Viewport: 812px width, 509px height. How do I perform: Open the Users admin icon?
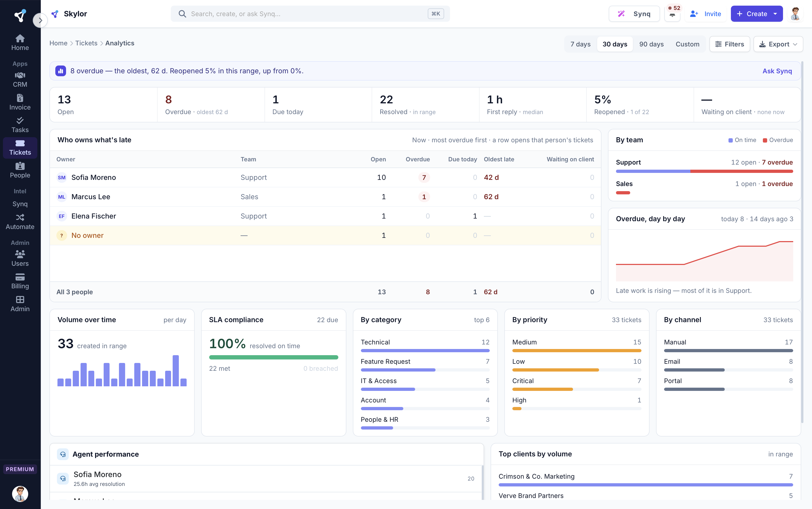pos(20,258)
